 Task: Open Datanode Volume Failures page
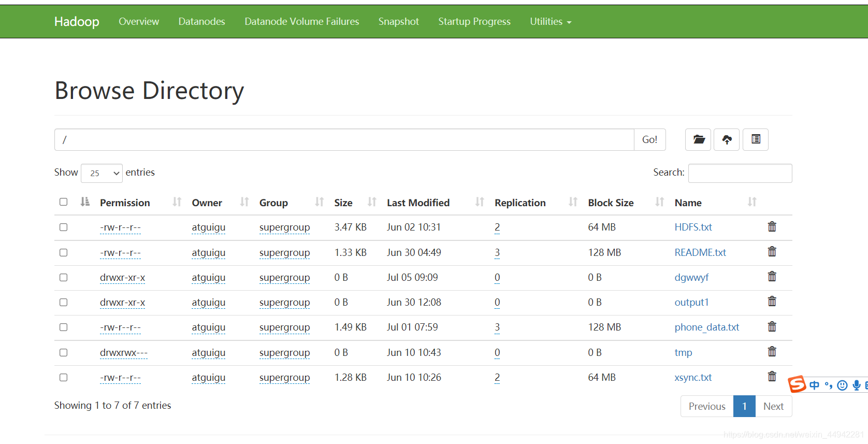301,22
